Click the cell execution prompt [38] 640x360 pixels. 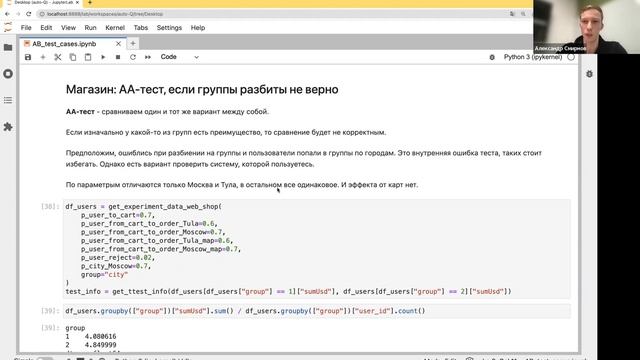[50, 207]
